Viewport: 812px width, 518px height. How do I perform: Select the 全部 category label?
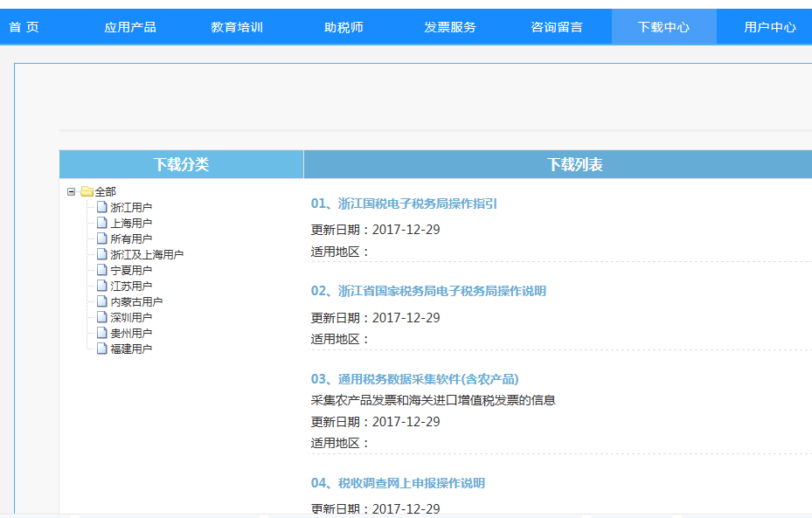click(x=105, y=191)
